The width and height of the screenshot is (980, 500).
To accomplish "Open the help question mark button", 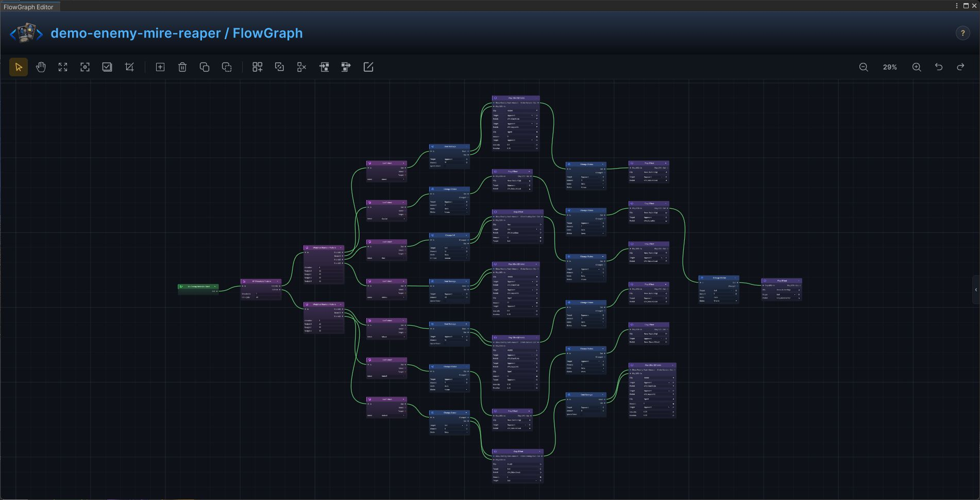I will click(x=962, y=33).
